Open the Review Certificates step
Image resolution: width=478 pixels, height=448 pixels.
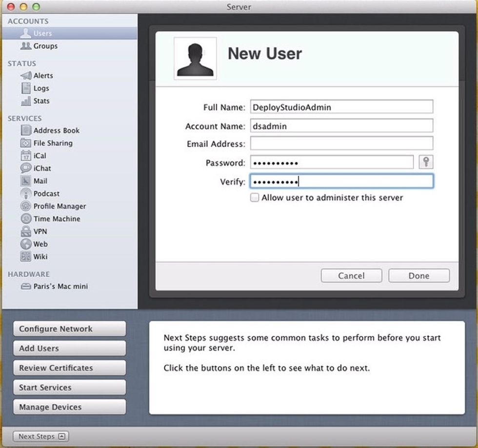(70, 368)
